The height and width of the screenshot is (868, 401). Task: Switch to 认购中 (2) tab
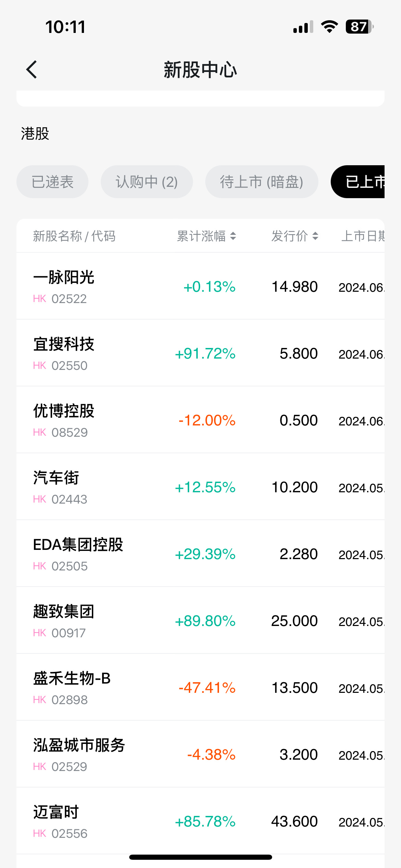click(147, 182)
